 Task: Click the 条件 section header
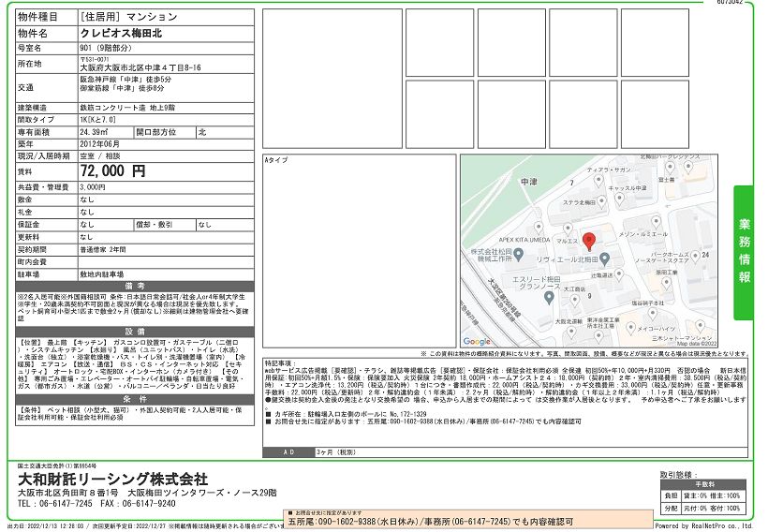point(135,399)
